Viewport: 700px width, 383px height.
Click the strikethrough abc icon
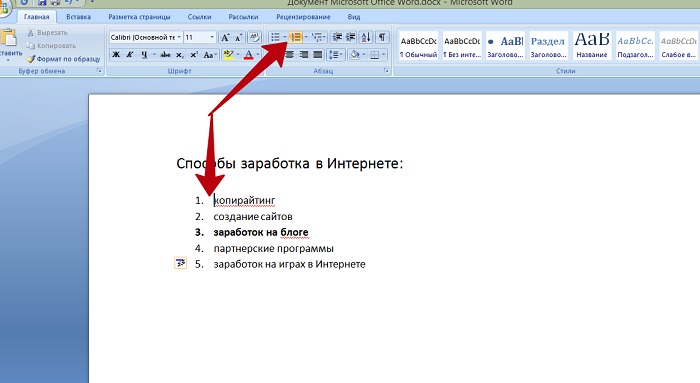pos(165,55)
